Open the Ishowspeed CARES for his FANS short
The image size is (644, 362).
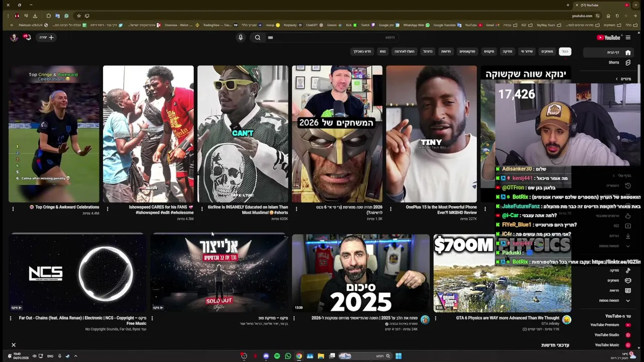(x=148, y=134)
